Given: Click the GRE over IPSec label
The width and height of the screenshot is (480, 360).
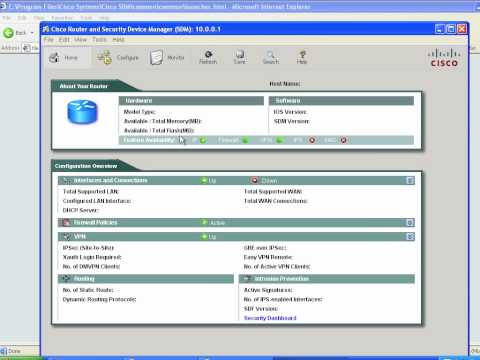Looking at the screenshot, I should tap(265, 248).
